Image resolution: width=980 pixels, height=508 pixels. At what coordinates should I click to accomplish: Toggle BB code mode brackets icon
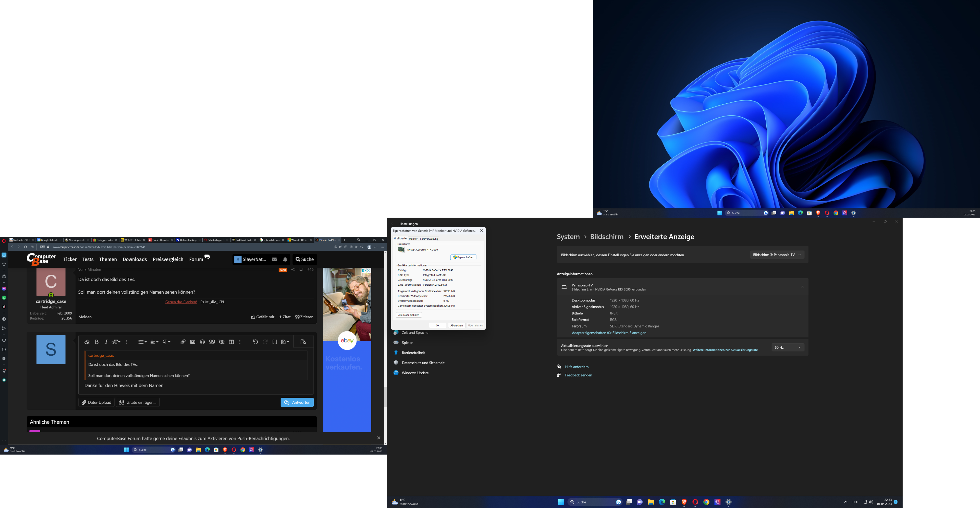[275, 342]
